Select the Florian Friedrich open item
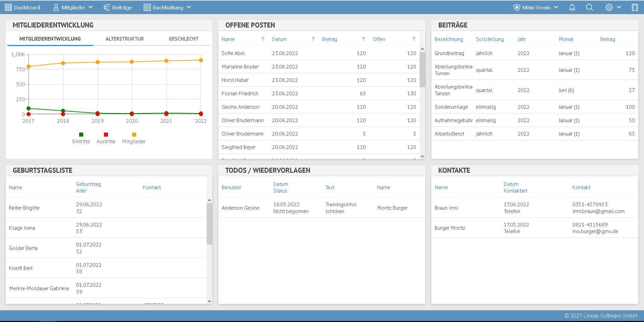644x322 pixels. (319, 93)
